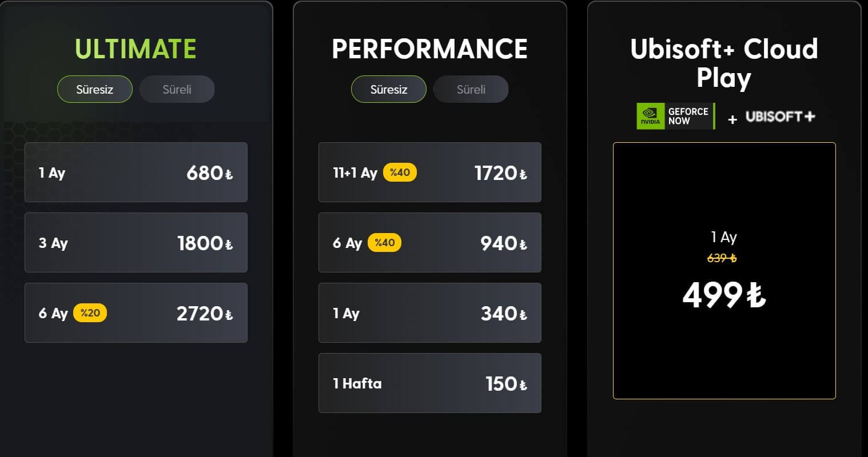868x457 pixels.
Task: Click the PERFORMANCE plan heading
Action: 430,49
